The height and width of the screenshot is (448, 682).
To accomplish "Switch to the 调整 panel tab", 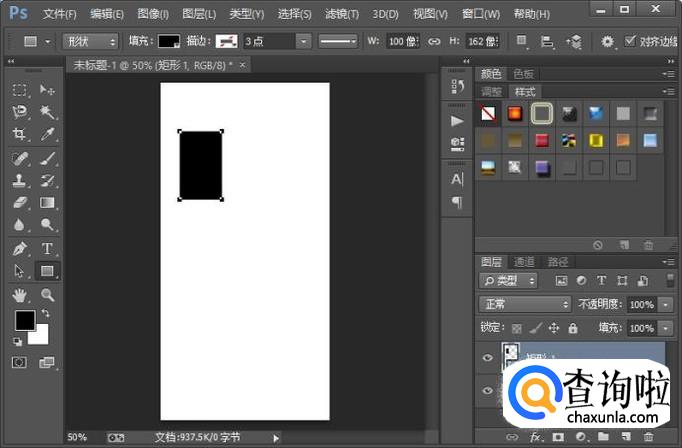I will click(492, 91).
